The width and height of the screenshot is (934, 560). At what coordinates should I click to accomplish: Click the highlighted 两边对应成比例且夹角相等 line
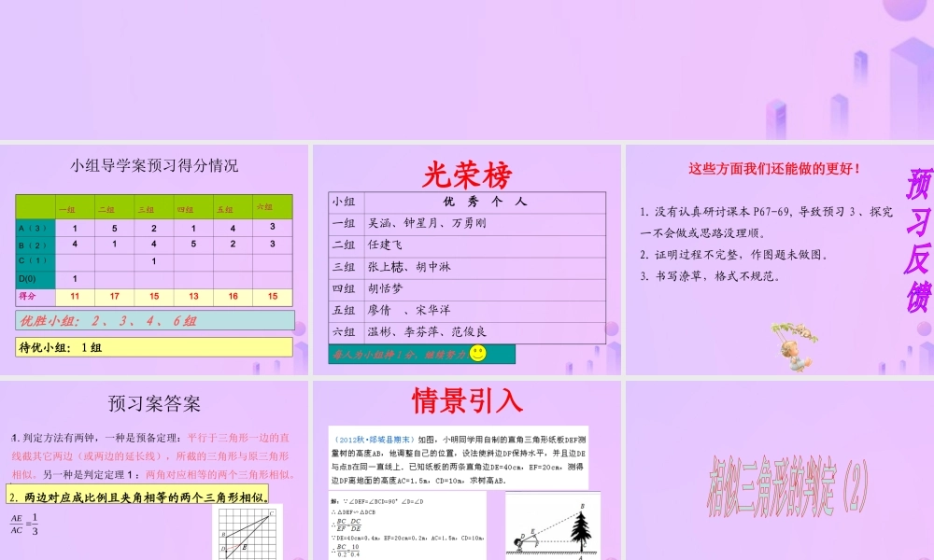click(137, 495)
